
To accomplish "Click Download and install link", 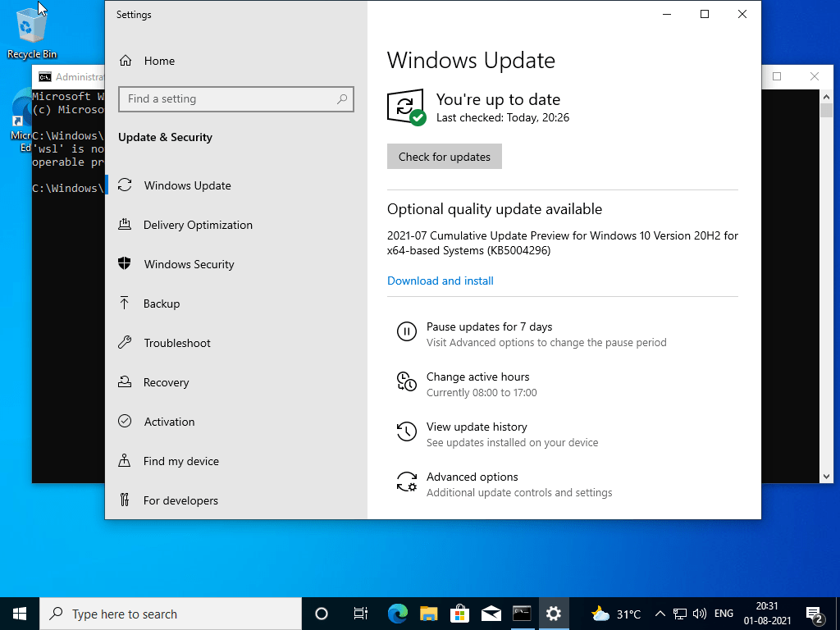I will (441, 281).
